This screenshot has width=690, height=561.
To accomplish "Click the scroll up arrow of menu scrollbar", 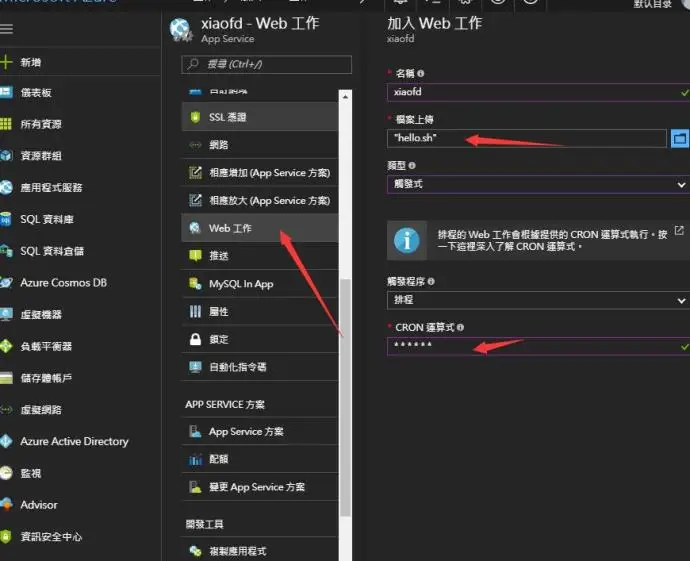I will coord(345,96).
